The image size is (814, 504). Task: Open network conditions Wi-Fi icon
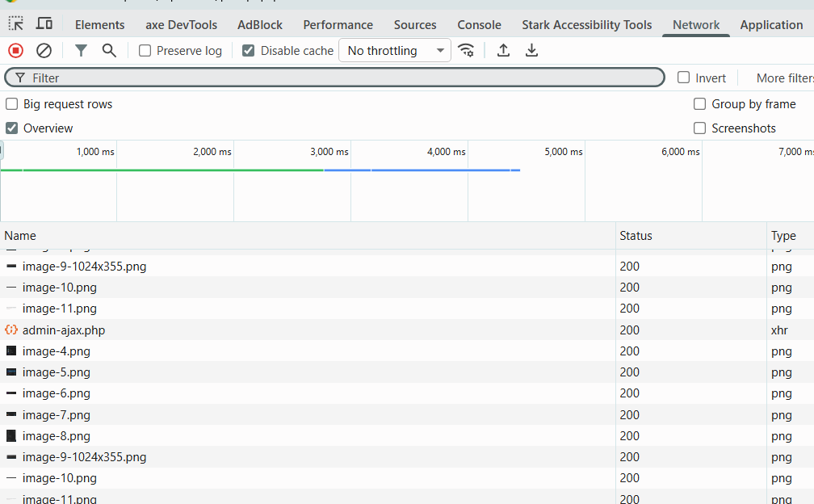click(x=466, y=51)
